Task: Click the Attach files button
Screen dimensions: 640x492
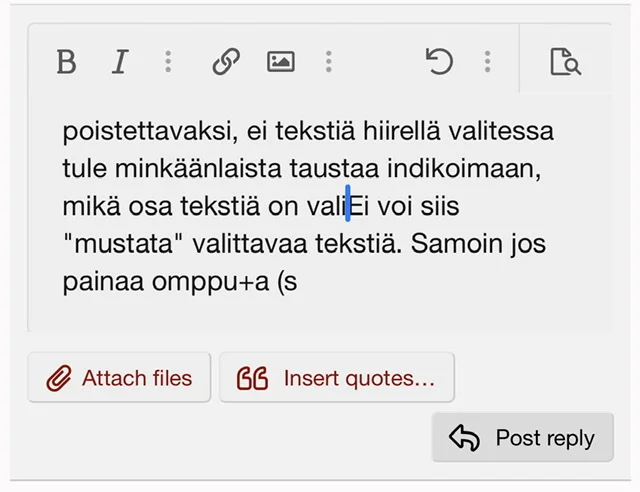Action: (119, 379)
